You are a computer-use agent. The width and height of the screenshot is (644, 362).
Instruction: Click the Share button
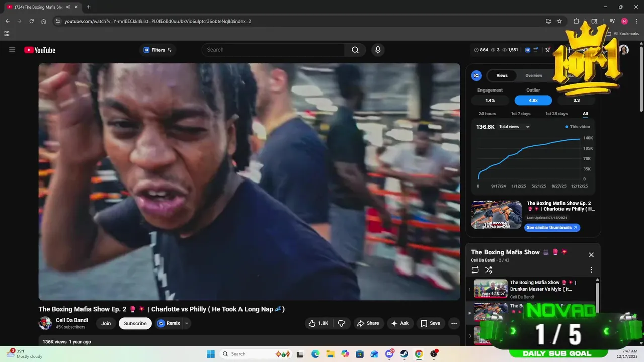point(368,323)
